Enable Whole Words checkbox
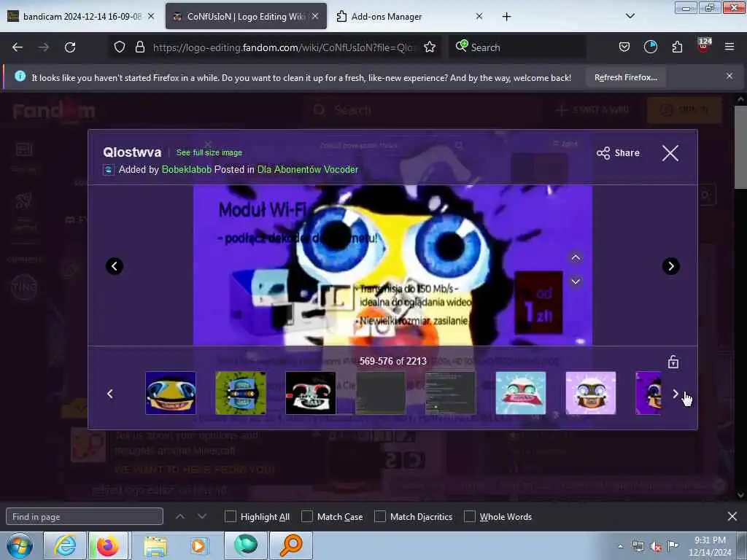 [470, 516]
